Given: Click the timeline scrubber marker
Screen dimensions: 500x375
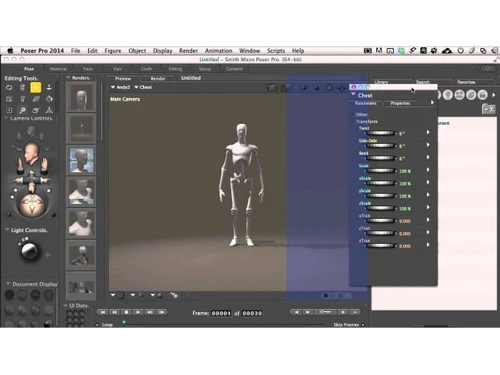Looking at the screenshot, I should pos(124,323).
